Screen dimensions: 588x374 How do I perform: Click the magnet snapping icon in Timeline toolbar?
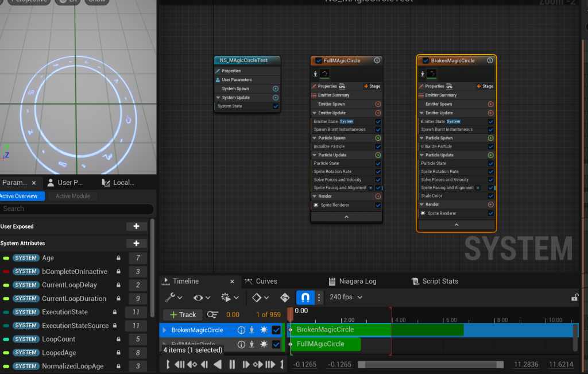click(305, 298)
